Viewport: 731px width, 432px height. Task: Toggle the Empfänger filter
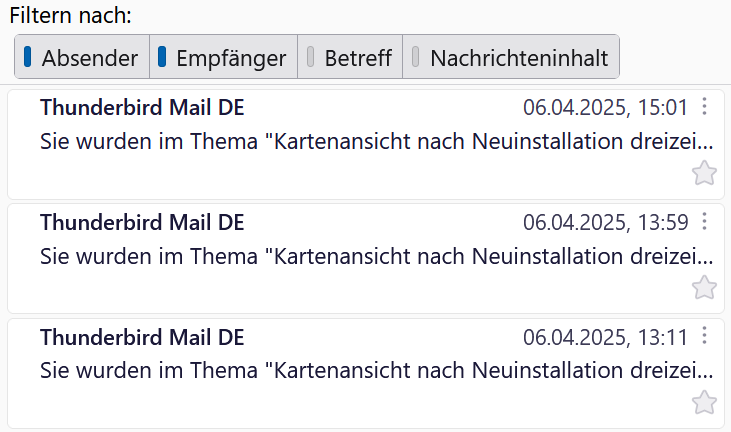tap(223, 58)
